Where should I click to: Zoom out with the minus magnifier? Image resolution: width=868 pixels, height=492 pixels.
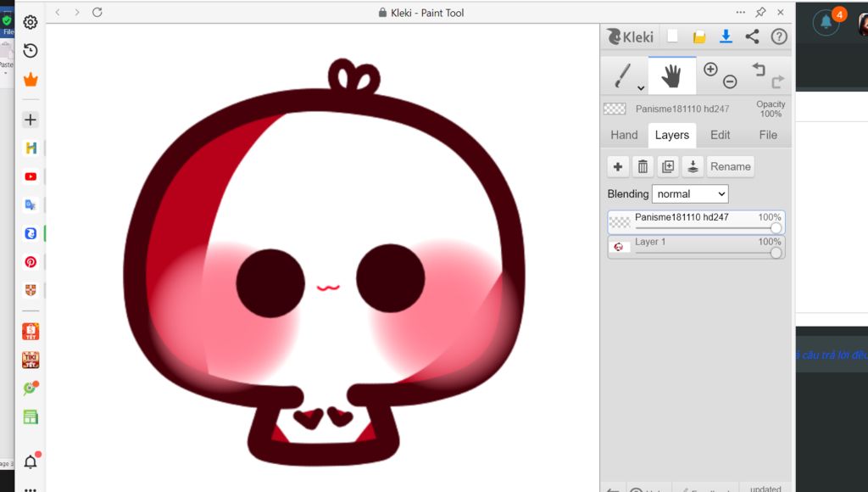[x=730, y=82]
